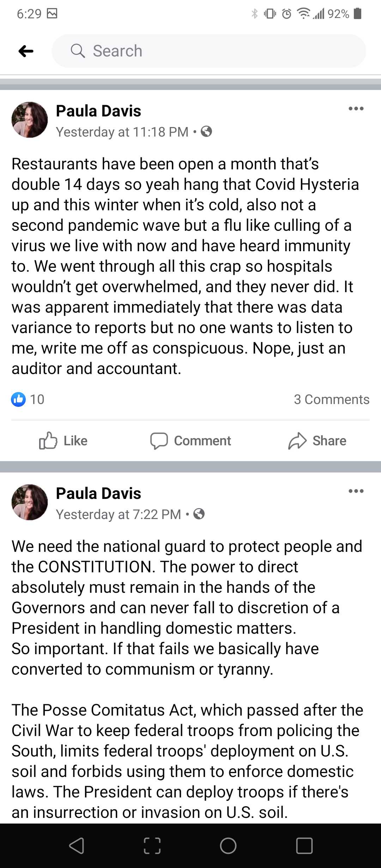Share the Restaurants post
Screen dimensions: 381x868
click(x=317, y=441)
